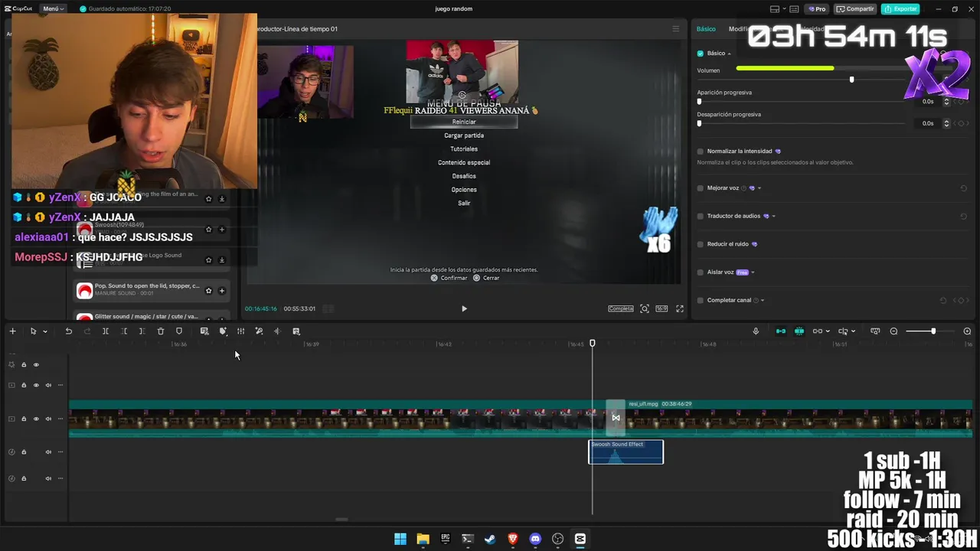980x551 pixels.
Task: Expand the linkage dropdown arrow
Action: (828, 331)
